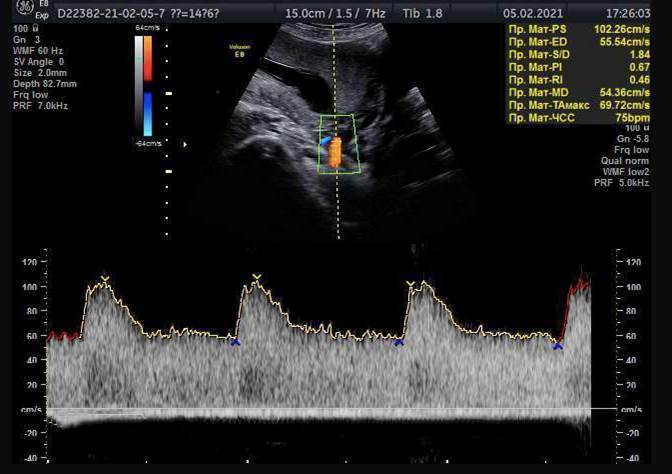Image resolution: width=672 pixels, height=474 pixels.
Task: Click the first blue end-diastolic marker
Action: pyautogui.click(x=236, y=342)
